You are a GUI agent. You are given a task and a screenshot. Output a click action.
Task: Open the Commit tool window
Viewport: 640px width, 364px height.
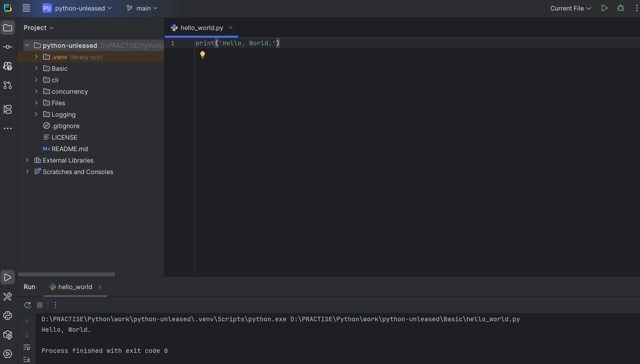coord(7,47)
